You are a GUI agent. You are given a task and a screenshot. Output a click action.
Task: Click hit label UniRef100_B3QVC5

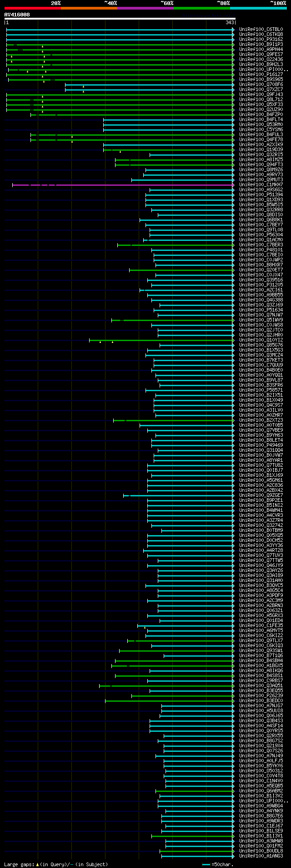pyautogui.click(x=261, y=586)
